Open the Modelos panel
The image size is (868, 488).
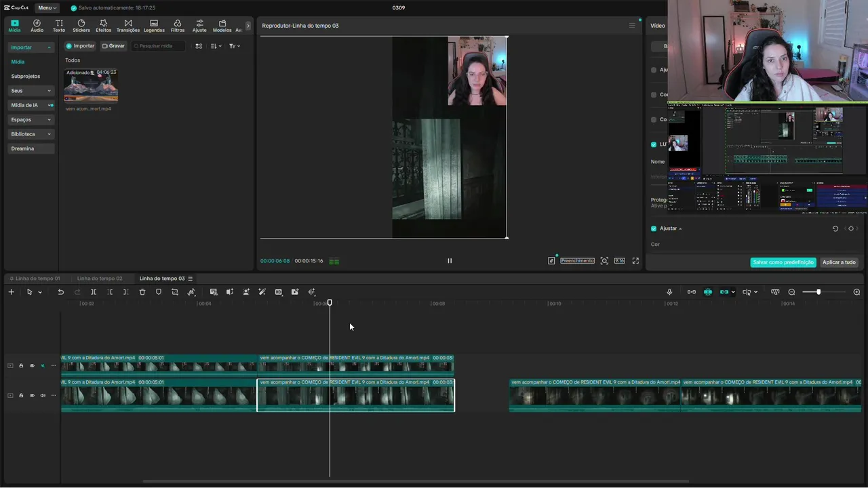(222, 26)
